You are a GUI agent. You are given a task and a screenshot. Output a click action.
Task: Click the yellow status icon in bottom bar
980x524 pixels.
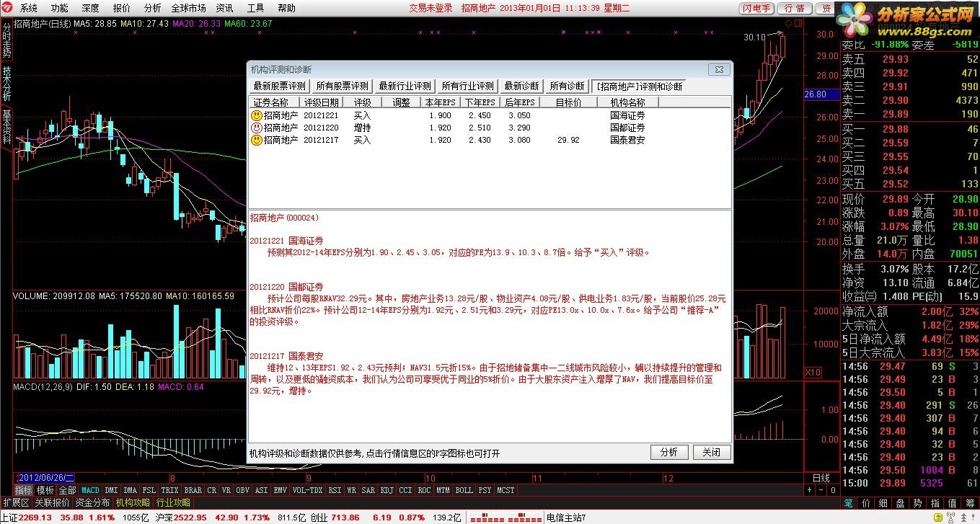click(x=938, y=518)
